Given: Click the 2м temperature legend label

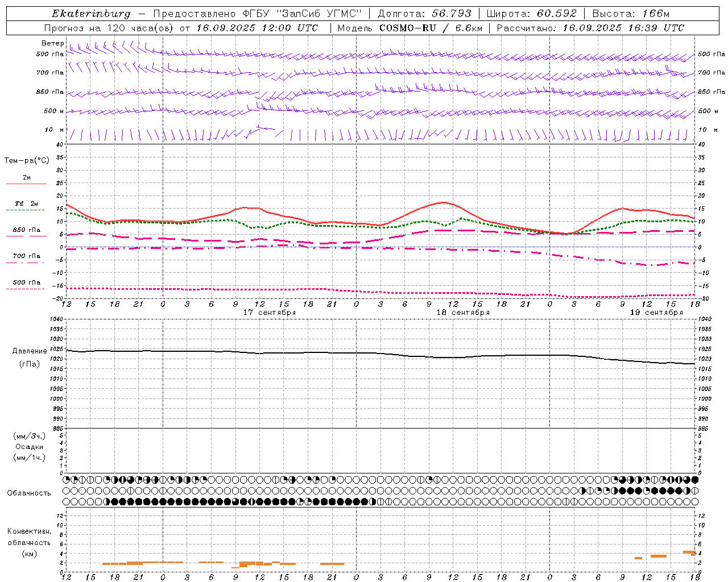Looking at the screenshot, I should point(27,177).
